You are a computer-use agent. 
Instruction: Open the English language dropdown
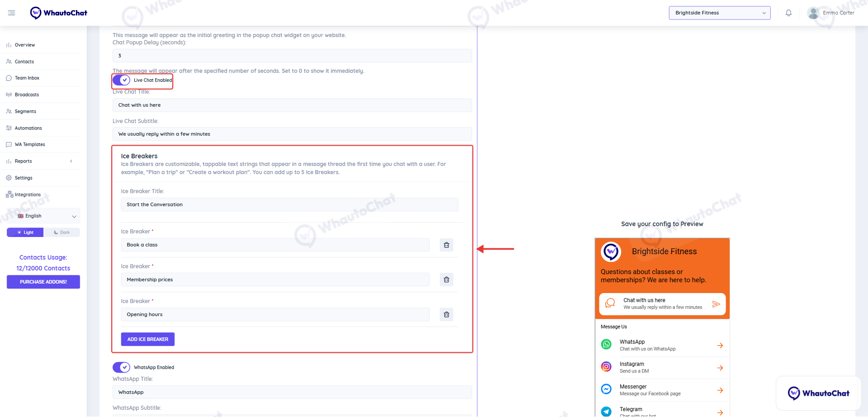pyautogui.click(x=43, y=216)
